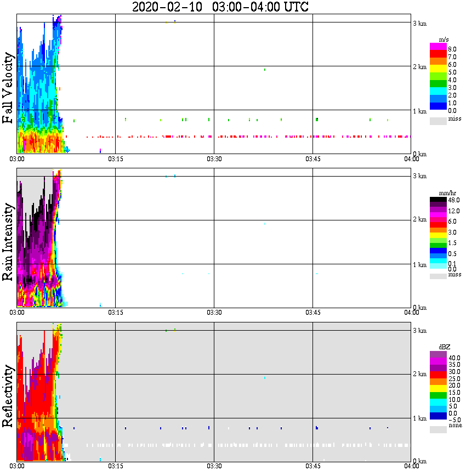The height and width of the screenshot is (476, 466).
Task: Click the '3 km' height label of the Fall Velocity panel
Action: [x=419, y=24]
